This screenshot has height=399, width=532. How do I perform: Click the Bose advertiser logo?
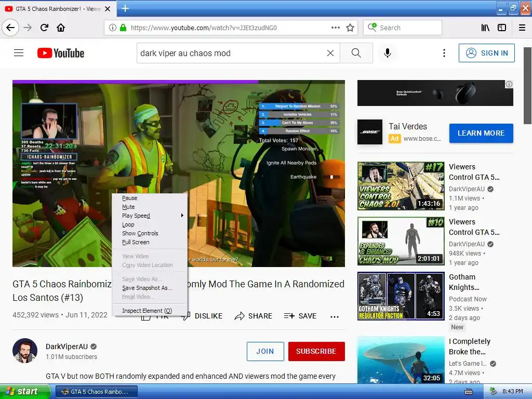pyautogui.click(x=370, y=132)
